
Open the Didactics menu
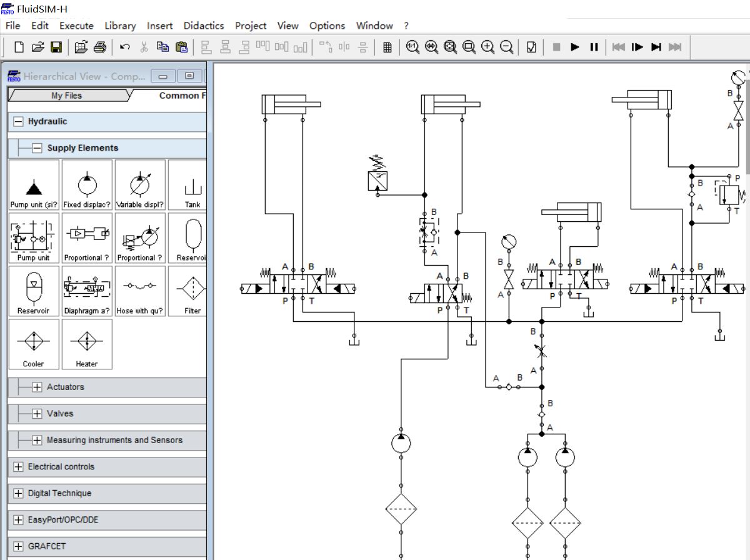(204, 26)
